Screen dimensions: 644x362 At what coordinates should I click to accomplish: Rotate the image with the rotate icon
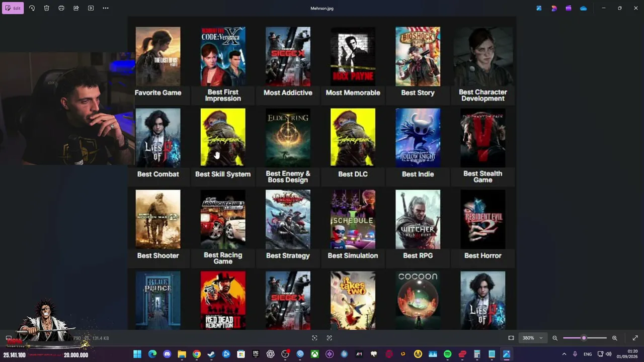(x=32, y=8)
